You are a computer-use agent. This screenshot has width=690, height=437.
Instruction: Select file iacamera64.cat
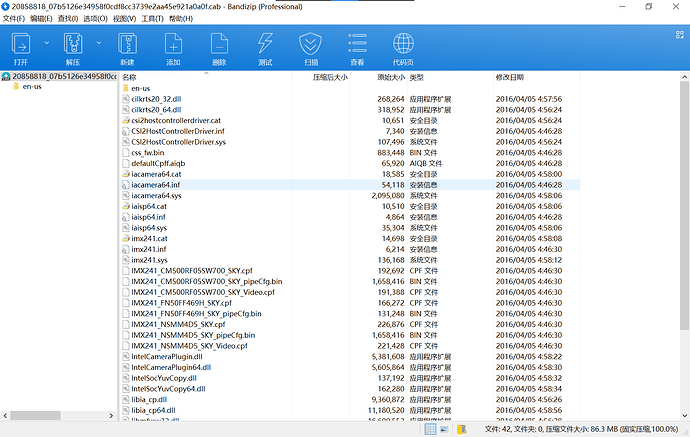click(x=156, y=174)
